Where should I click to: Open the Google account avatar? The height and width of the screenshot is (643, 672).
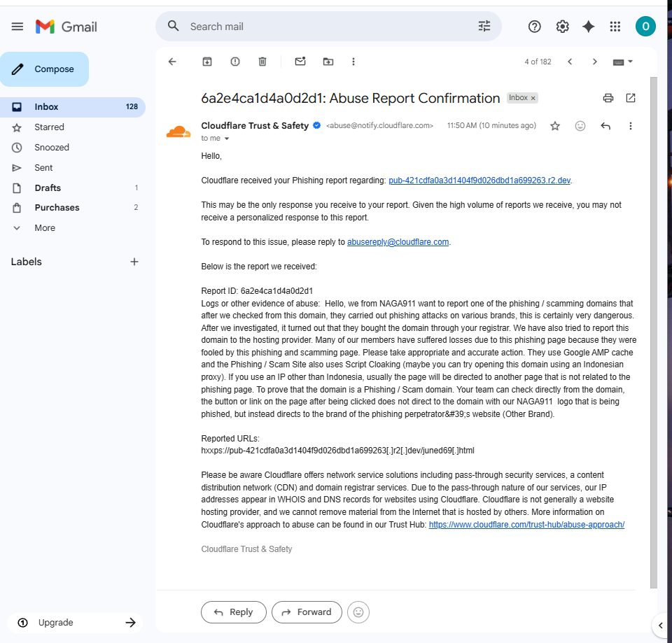[645, 27]
